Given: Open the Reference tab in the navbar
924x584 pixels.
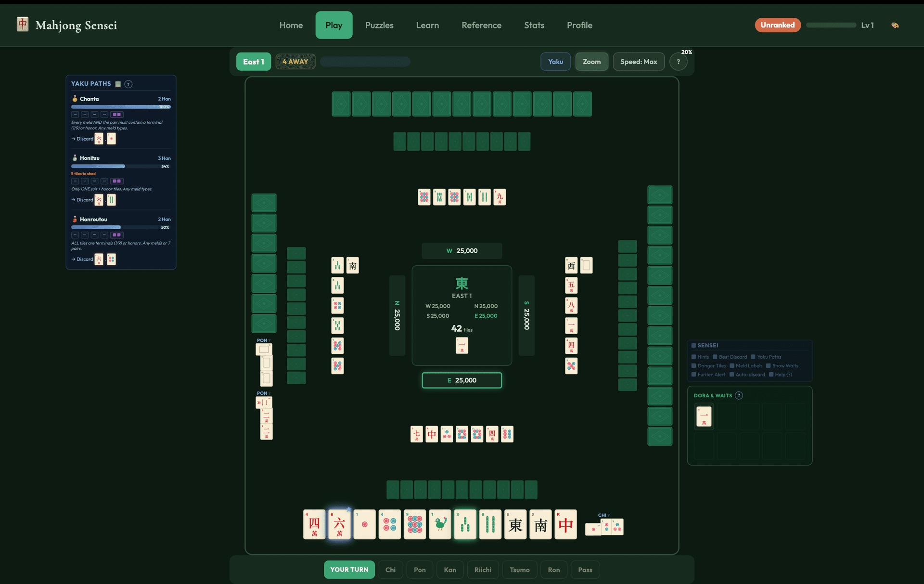Looking at the screenshot, I should point(481,25).
